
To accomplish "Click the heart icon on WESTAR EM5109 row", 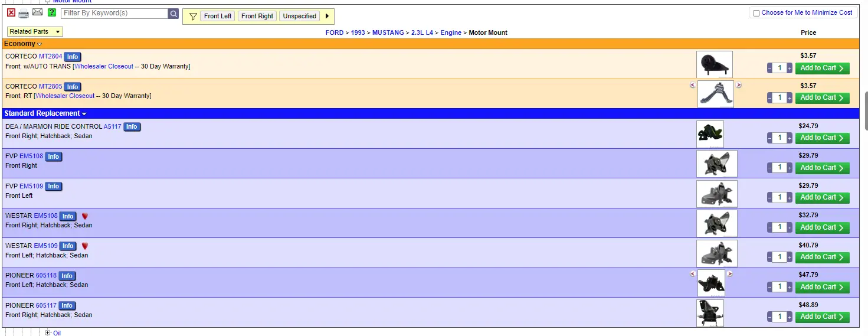I will point(85,246).
